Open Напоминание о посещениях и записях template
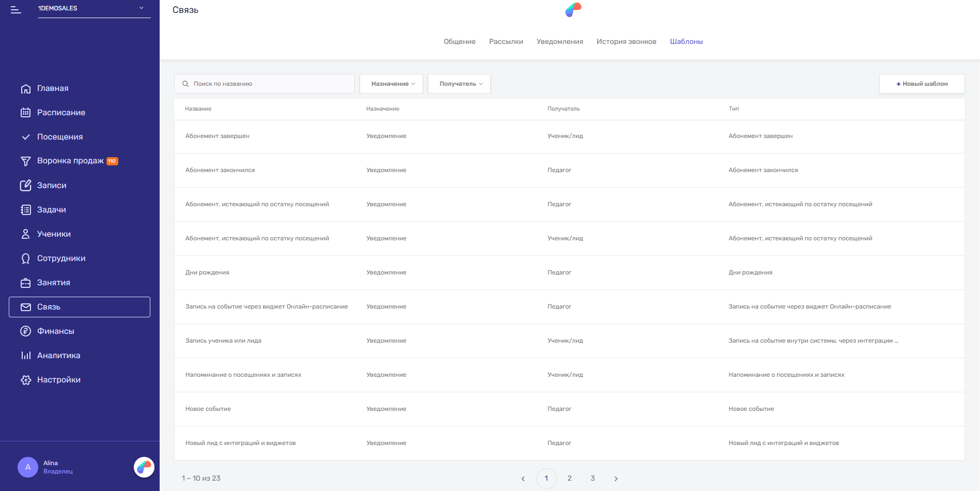980x491 pixels. 569,375
